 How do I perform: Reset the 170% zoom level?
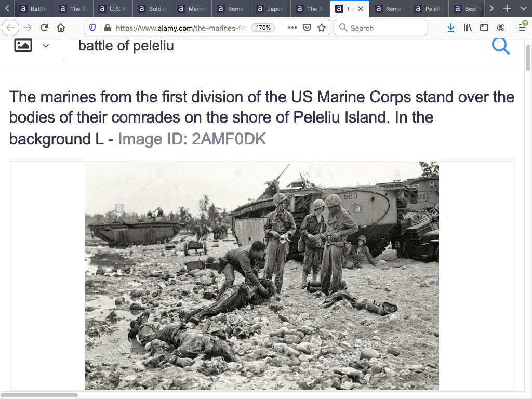[263, 28]
